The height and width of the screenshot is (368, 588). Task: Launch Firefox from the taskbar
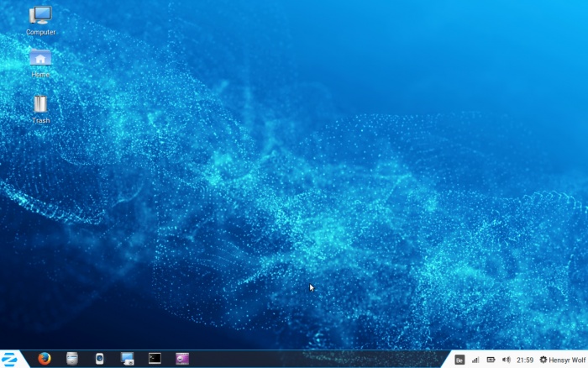[x=45, y=359]
